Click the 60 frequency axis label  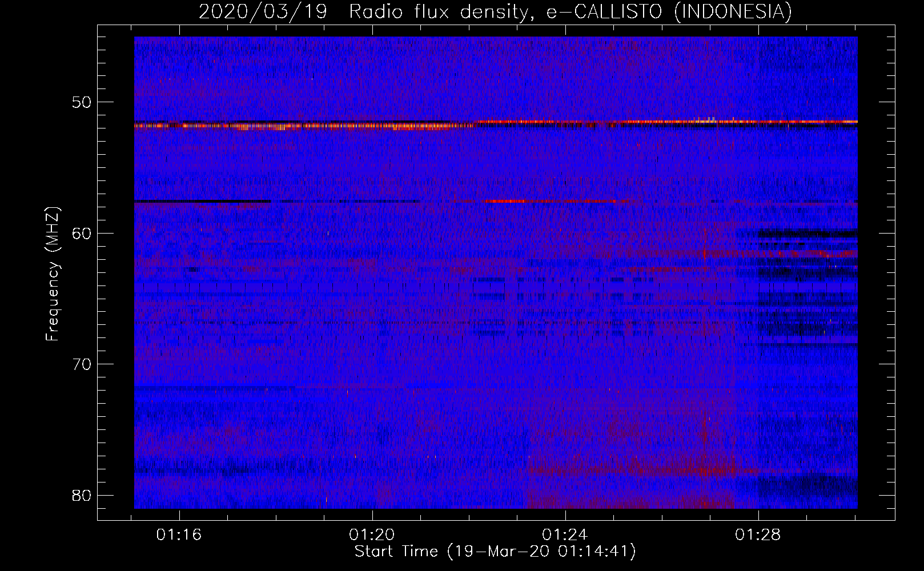coord(82,234)
